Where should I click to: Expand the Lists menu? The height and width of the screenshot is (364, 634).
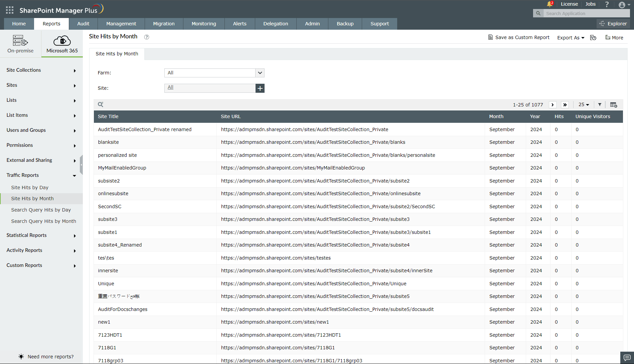click(41, 100)
